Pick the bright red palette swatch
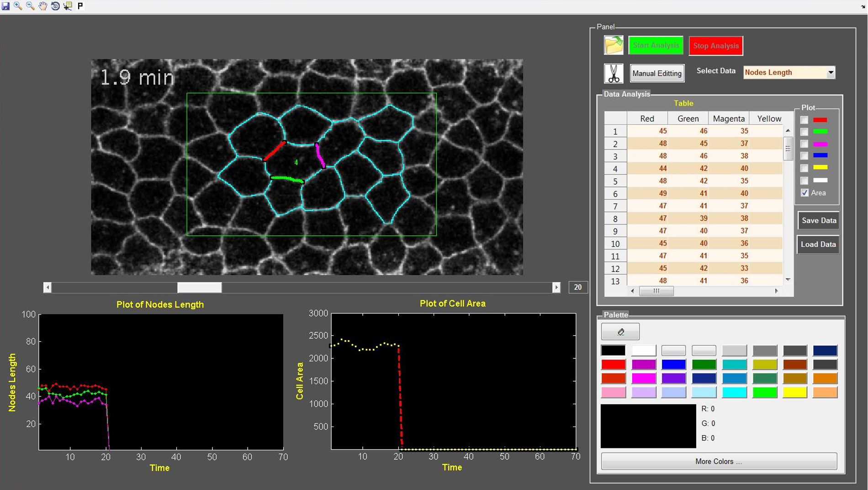This screenshot has height=490, width=868. coord(613,364)
